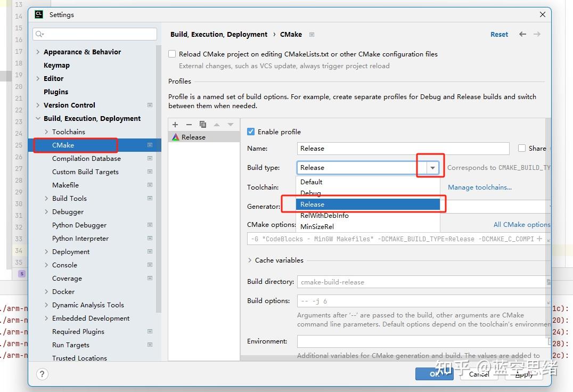Viewport: 573px width, 392px height.
Task: Click the profile Name input field
Action: [x=403, y=148]
